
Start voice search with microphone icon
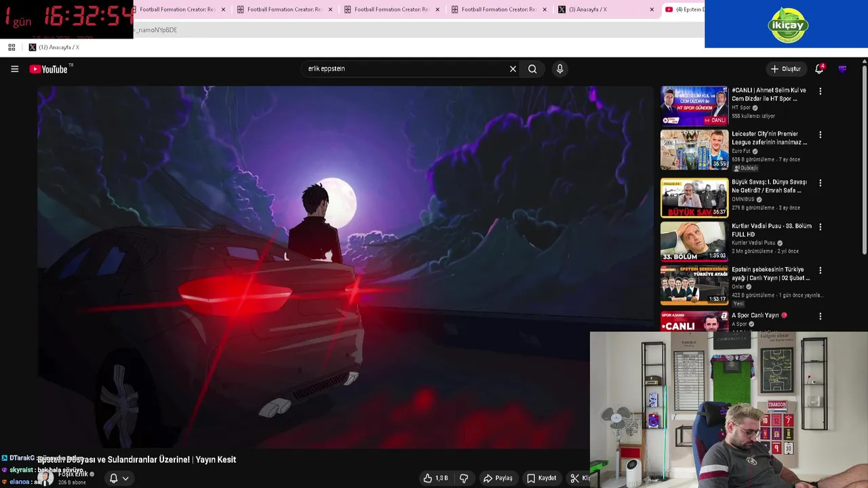pyautogui.click(x=559, y=68)
